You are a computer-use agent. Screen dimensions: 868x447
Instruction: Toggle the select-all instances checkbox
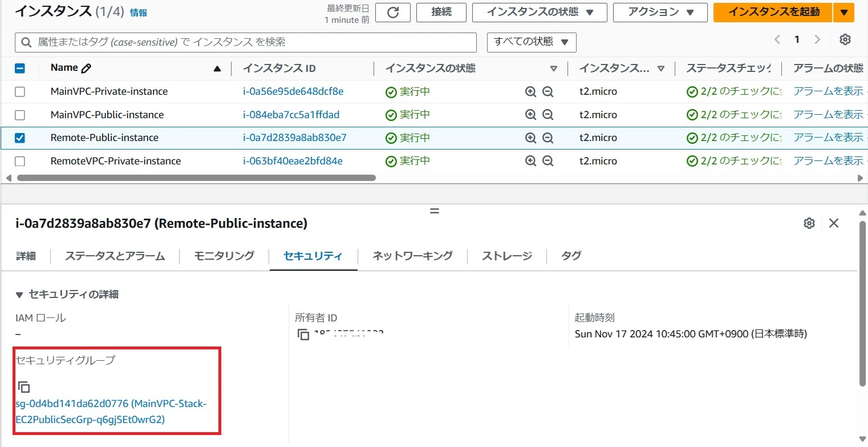click(20, 69)
